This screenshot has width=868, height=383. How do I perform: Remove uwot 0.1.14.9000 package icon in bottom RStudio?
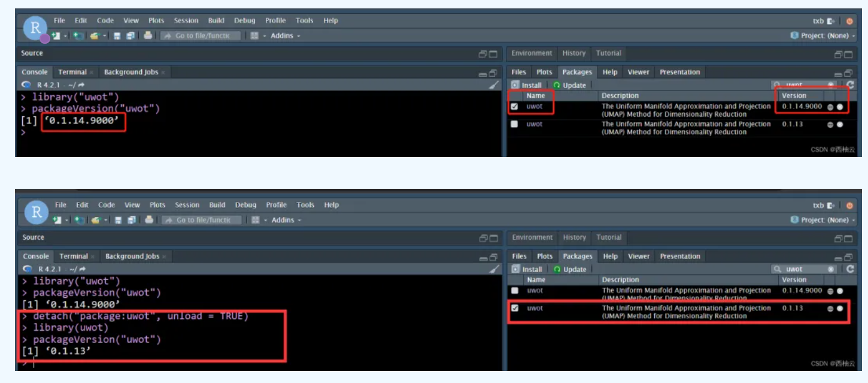(840, 291)
